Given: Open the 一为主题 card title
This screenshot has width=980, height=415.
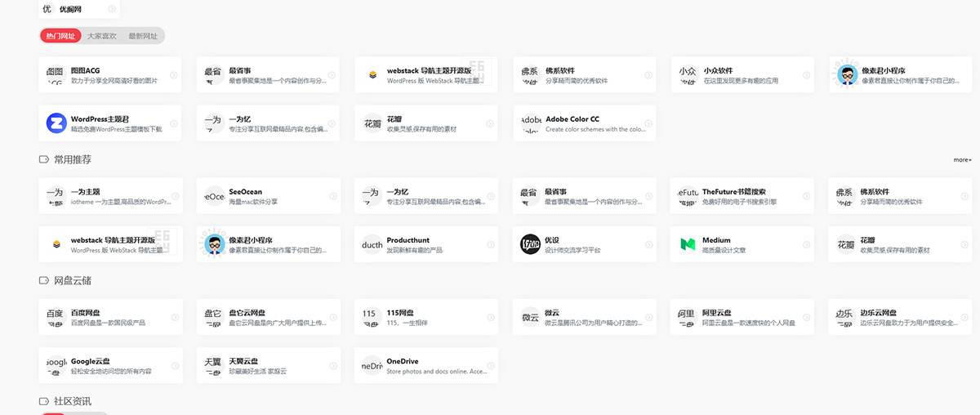Looking at the screenshot, I should tap(85, 192).
